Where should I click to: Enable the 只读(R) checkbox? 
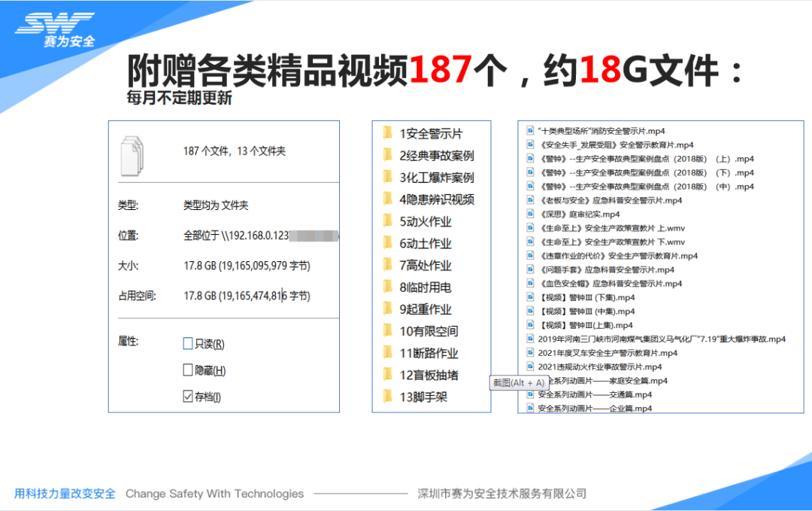188,344
